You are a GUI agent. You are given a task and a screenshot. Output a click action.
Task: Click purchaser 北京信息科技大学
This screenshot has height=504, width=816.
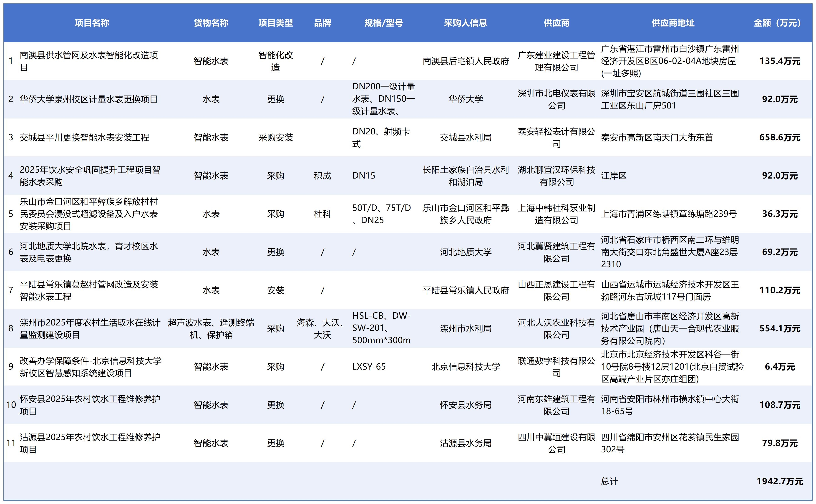click(x=466, y=367)
